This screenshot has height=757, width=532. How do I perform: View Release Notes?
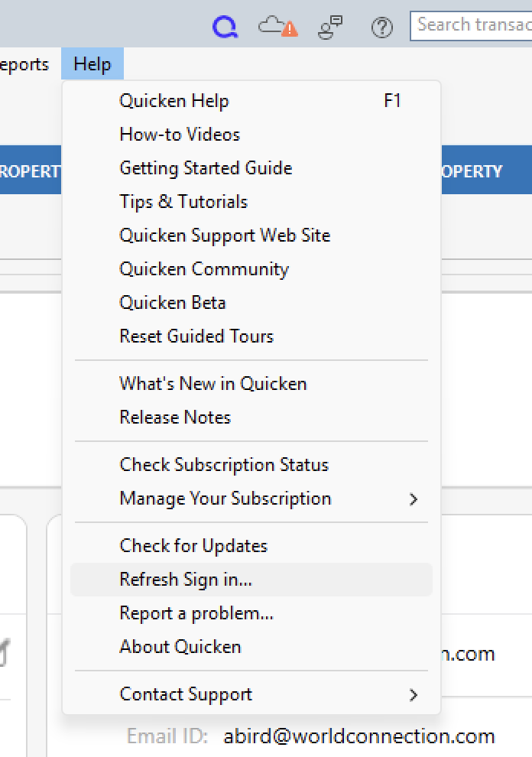tap(251, 417)
